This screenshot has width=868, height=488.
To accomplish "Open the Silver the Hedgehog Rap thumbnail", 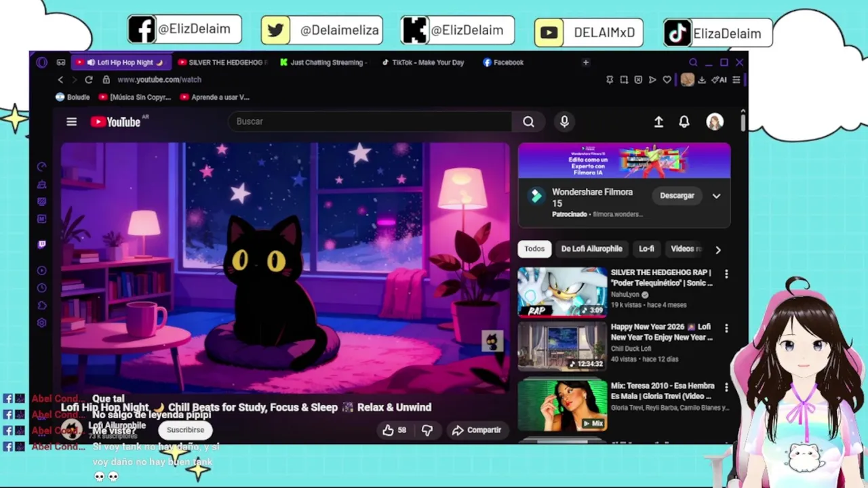I will coord(562,292).
